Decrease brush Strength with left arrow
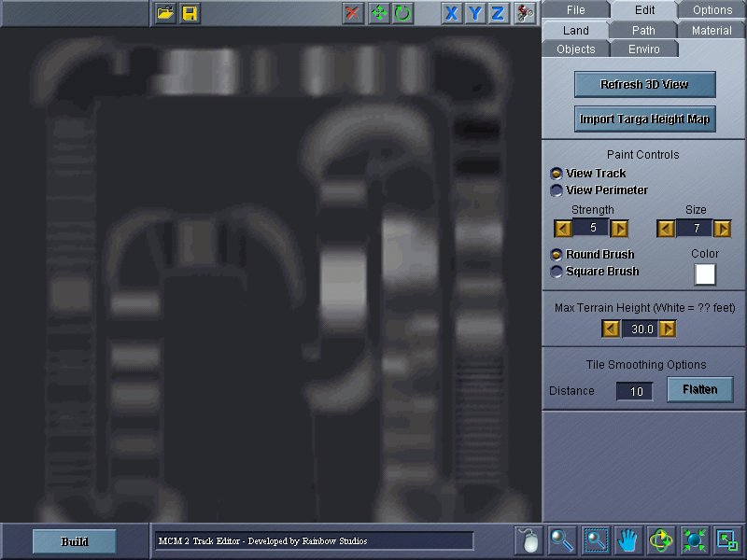Viewport: 747px width, 560px height. [x=563, y=229]
